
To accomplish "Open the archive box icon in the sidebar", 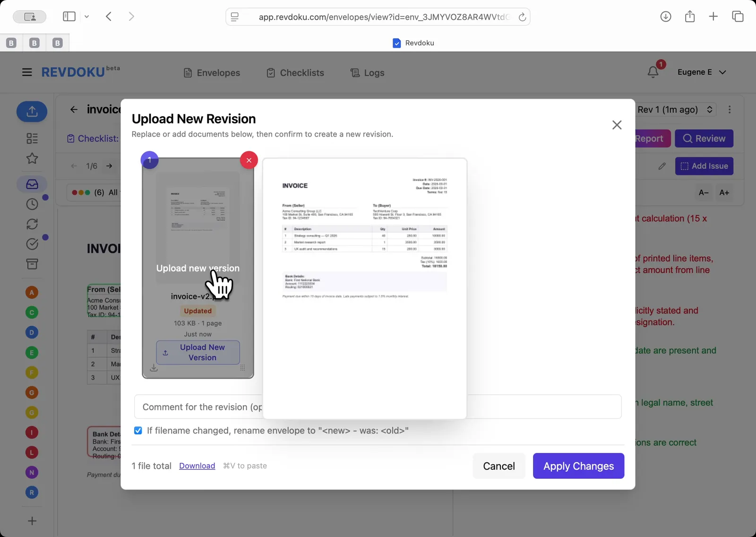I will [x=32, y=264].
